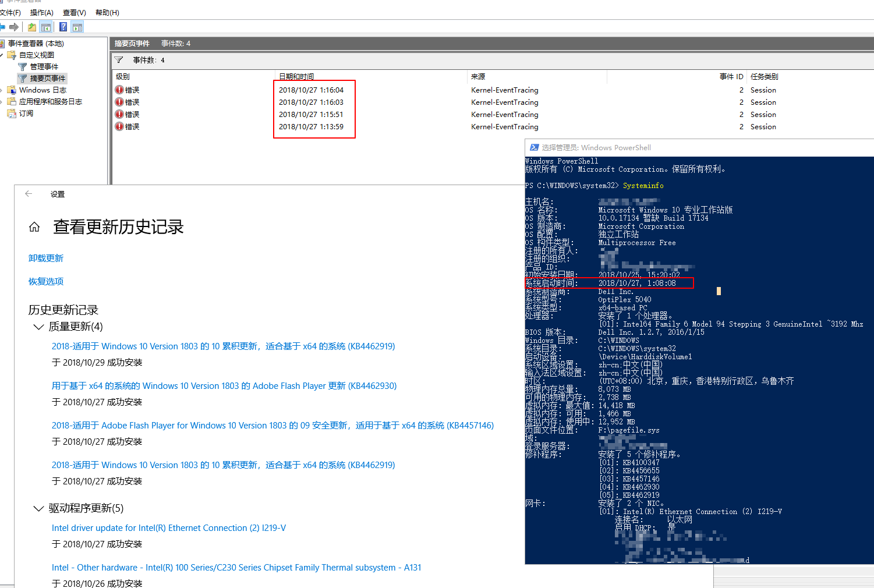Click the PowerShell icon in its title bar
Image resolution: width=874 pixels, height=588 pixels.
click(534, 147)
